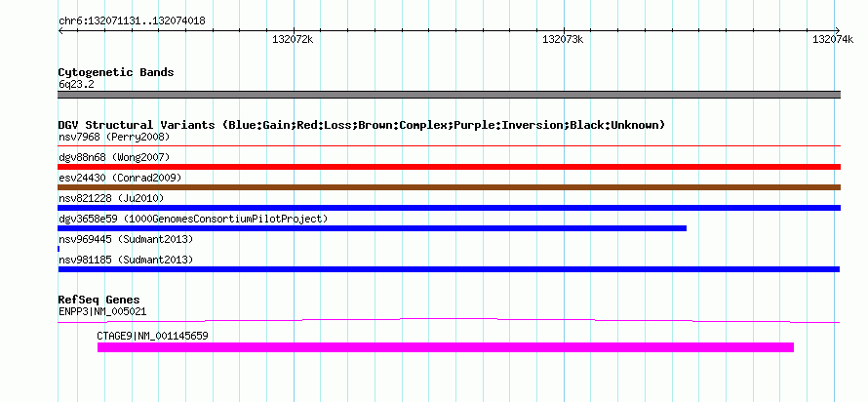The width and height of the screenshot is (868, 402).
Task: Select the magenta CTAGE9 exon bar
Action: tap(446, 347)
